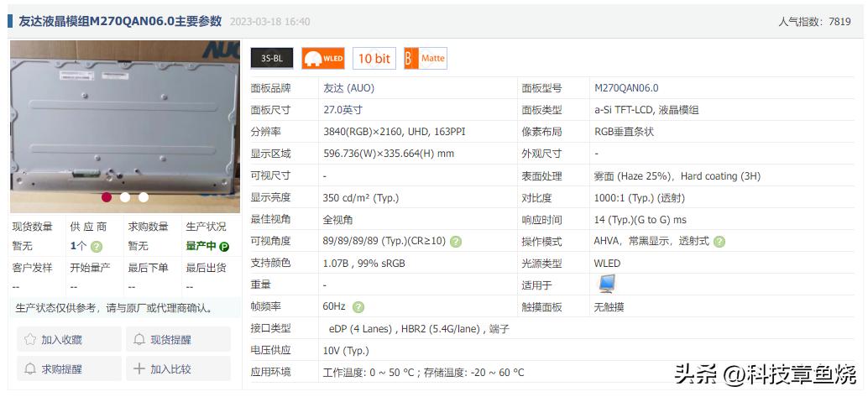
Task: Click the 现货数量 stock quantity label
Action: point(33,227)
